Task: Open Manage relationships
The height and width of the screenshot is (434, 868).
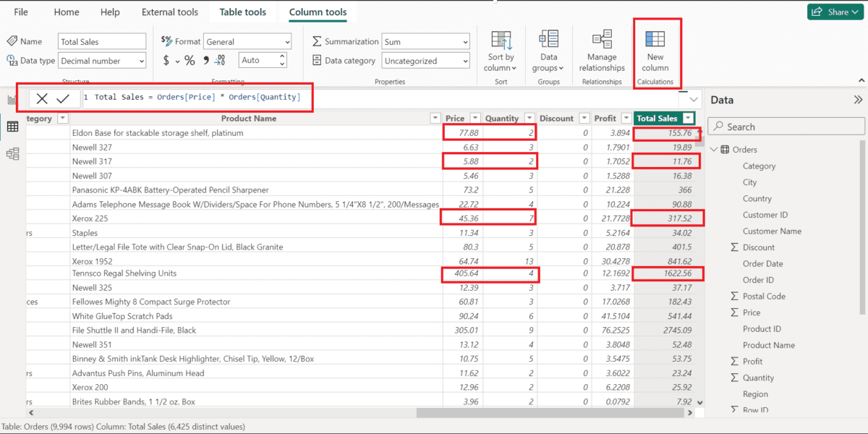Action: tap(601, 51)
